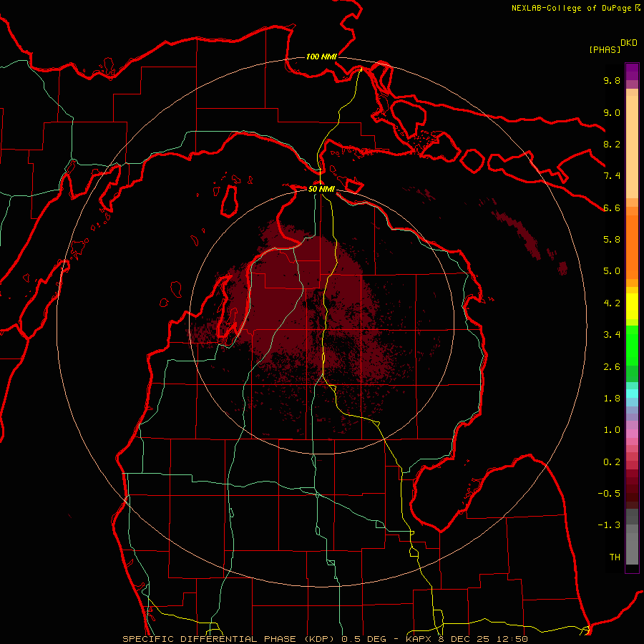Click the 5.8 scale value
This screenshot has width=644, height=644.
click(x=612, y=240)
